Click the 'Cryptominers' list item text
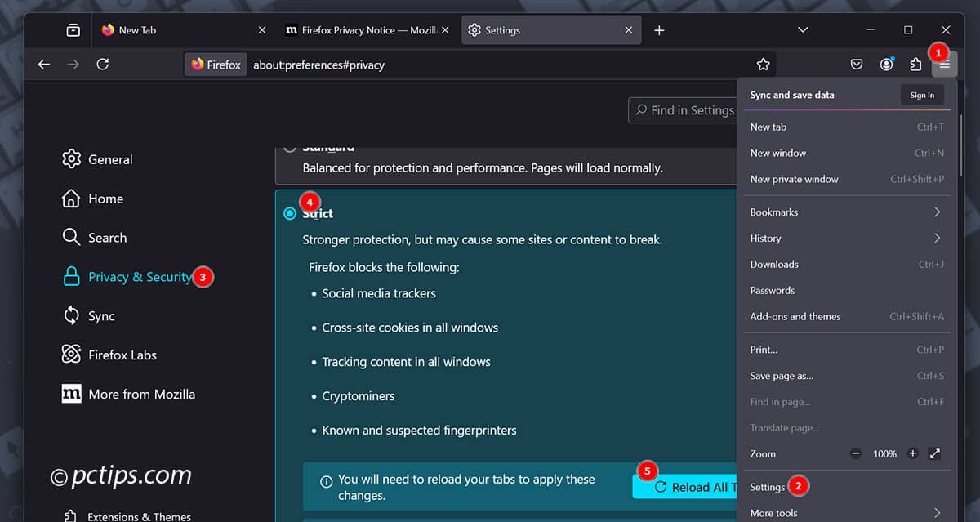Viewport: 980px width, 522px height. pyautogui.click(x=359, y=396)
